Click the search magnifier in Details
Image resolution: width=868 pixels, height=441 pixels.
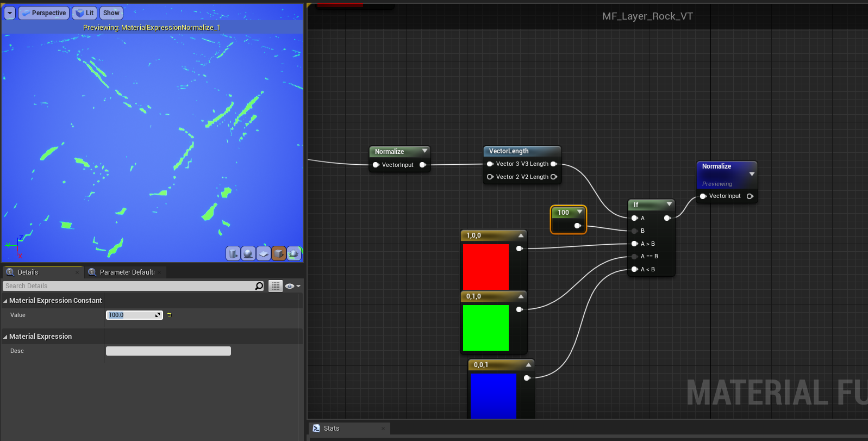[259, 286]
